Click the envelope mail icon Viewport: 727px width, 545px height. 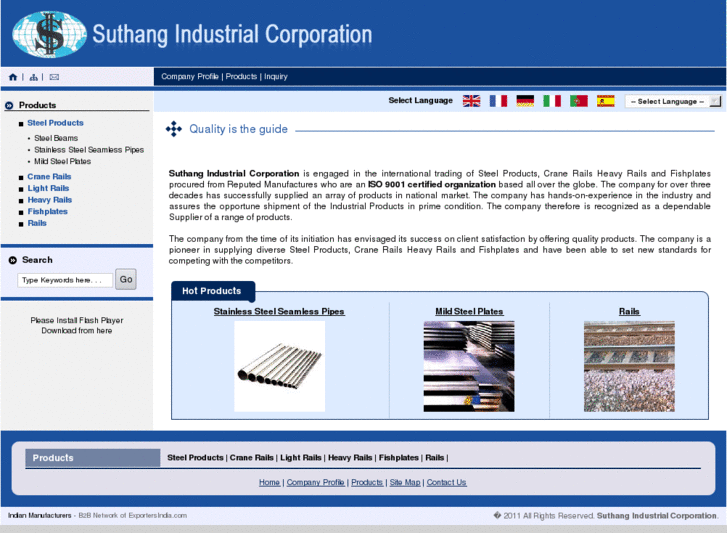(x=54, y=77)
